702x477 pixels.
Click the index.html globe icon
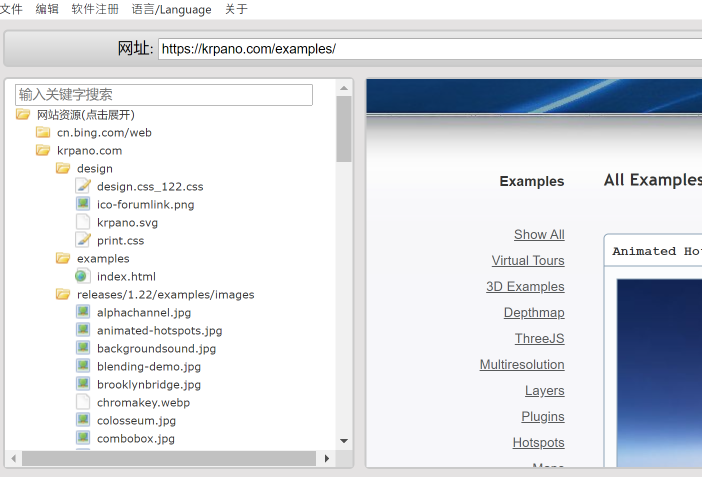coord(84,276)
